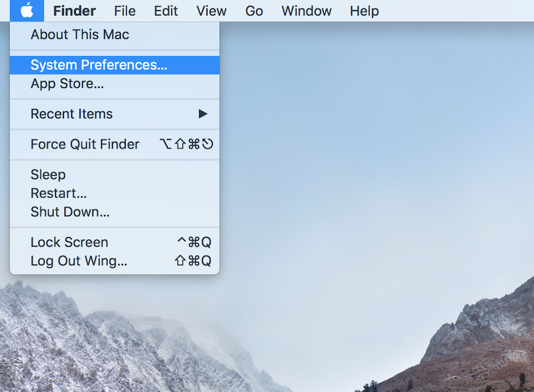The height and width of the screenshot is (392, 534).
Task: Open the View menu
Action: (x=211, y=11)
